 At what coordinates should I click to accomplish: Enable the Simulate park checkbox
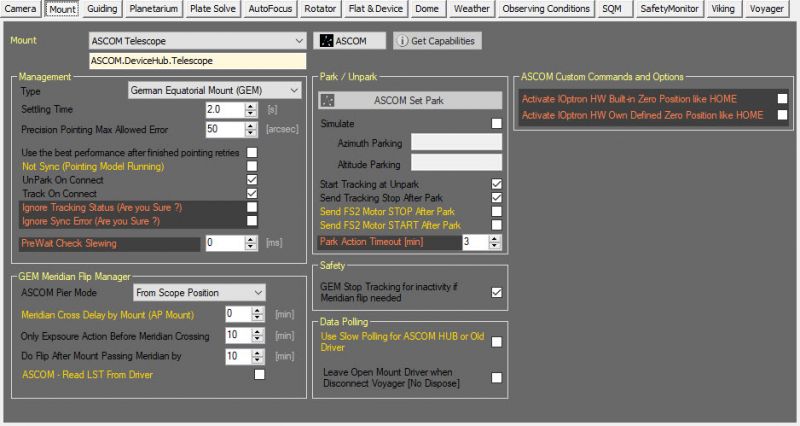pos(497,123)
